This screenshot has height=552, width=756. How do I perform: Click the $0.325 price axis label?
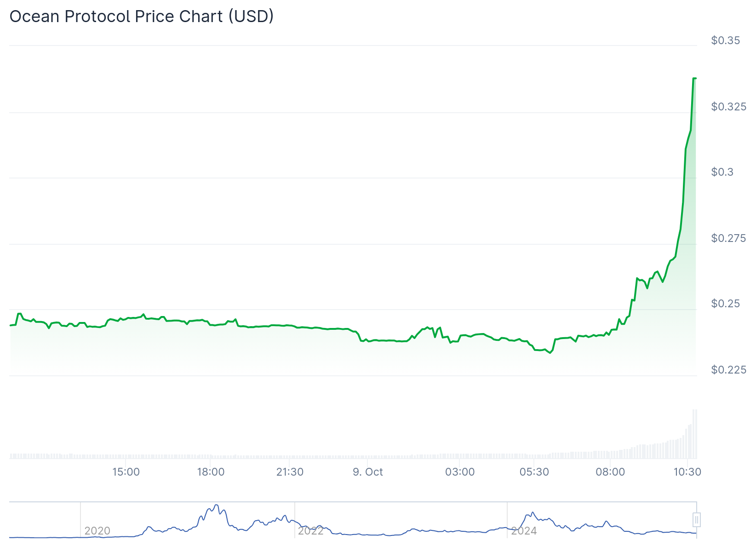coord(729,107)
